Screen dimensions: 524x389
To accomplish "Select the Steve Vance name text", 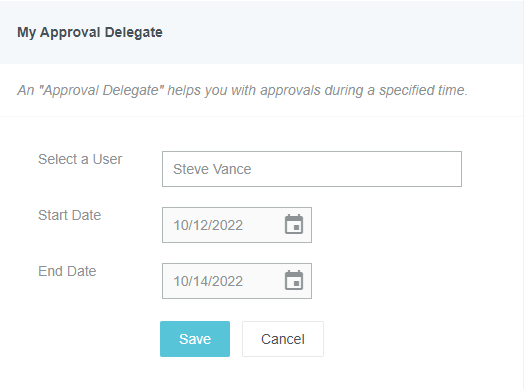I will coord(212,169).
